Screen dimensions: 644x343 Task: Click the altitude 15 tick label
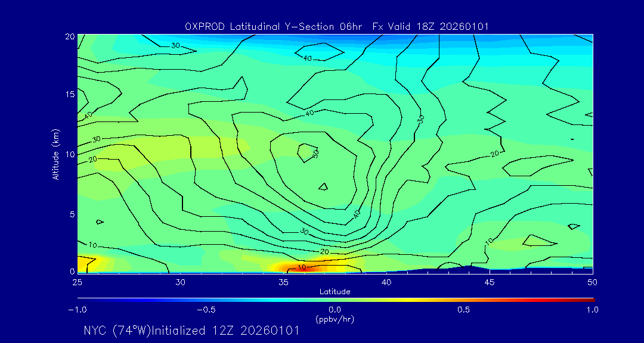coord(69,94)
